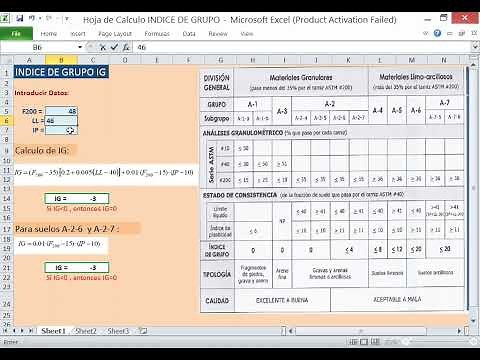480x360 pixels.
Task: Toggle ribbon minimize chevron icon near Help
Action: click(426, 33)
